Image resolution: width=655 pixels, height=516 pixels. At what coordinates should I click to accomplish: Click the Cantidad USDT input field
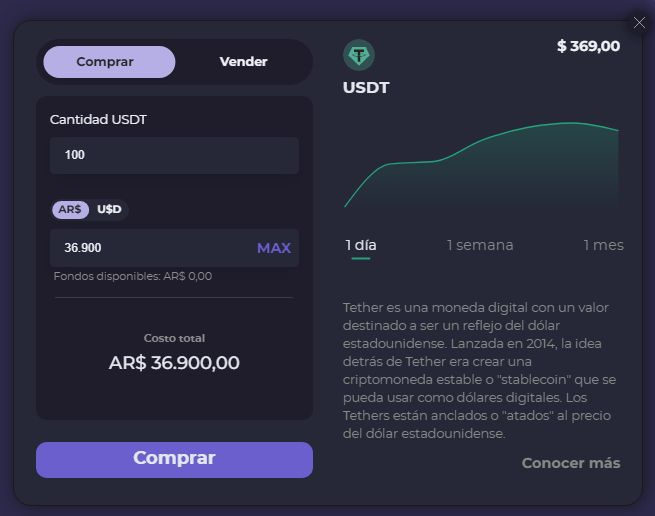[x=174, y=155]
